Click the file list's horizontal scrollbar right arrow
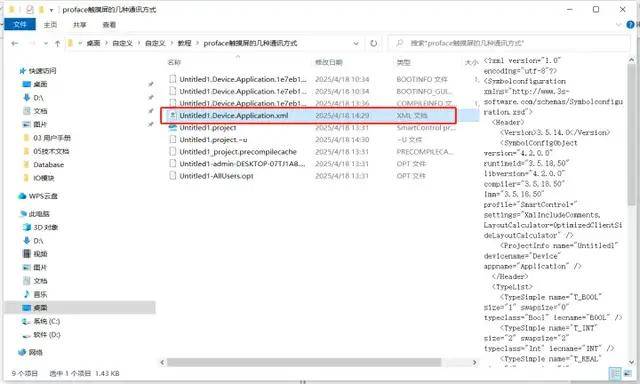 474,362
